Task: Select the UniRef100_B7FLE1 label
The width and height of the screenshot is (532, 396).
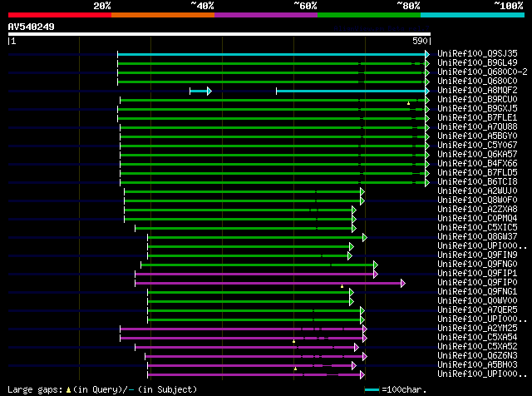Action: coord(477,117)
